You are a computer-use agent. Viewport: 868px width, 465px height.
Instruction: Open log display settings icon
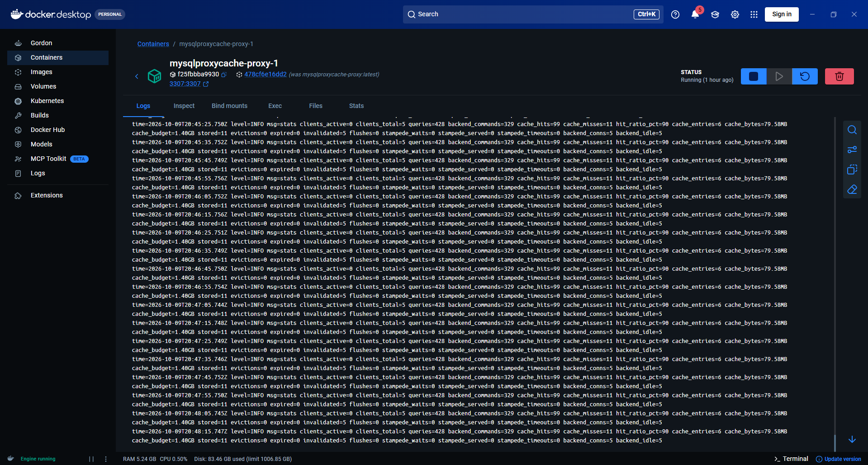pos(852,150)
